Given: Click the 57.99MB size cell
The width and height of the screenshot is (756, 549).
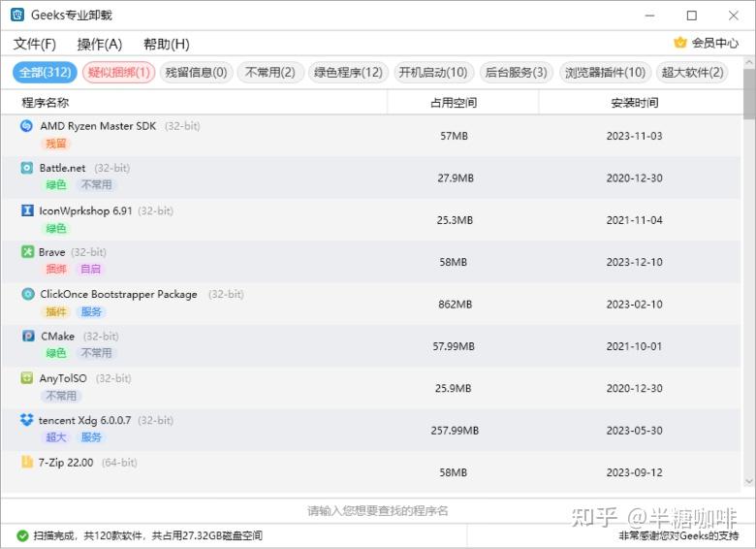Looking at the screenshot, I should 454,346.
